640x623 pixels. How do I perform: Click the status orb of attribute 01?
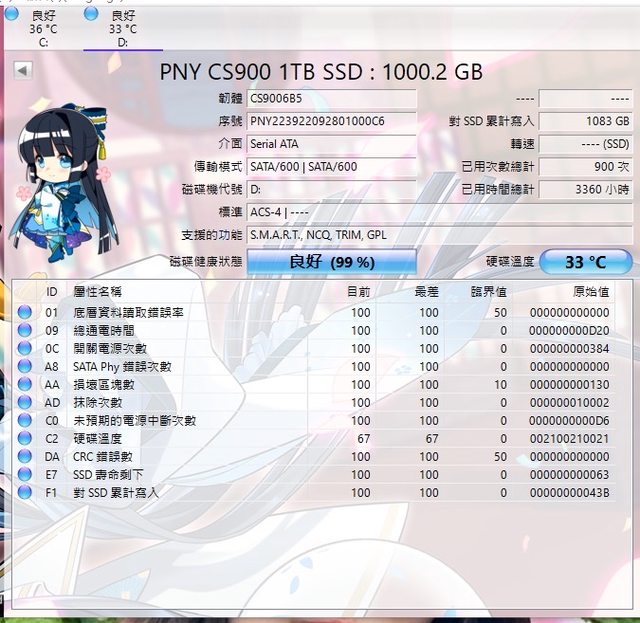click(25, 312)
